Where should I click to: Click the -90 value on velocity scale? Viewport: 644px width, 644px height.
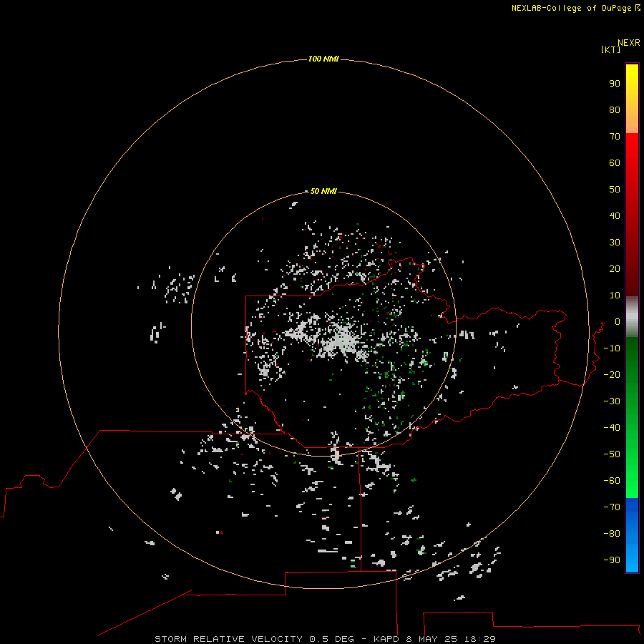point(612,560)
